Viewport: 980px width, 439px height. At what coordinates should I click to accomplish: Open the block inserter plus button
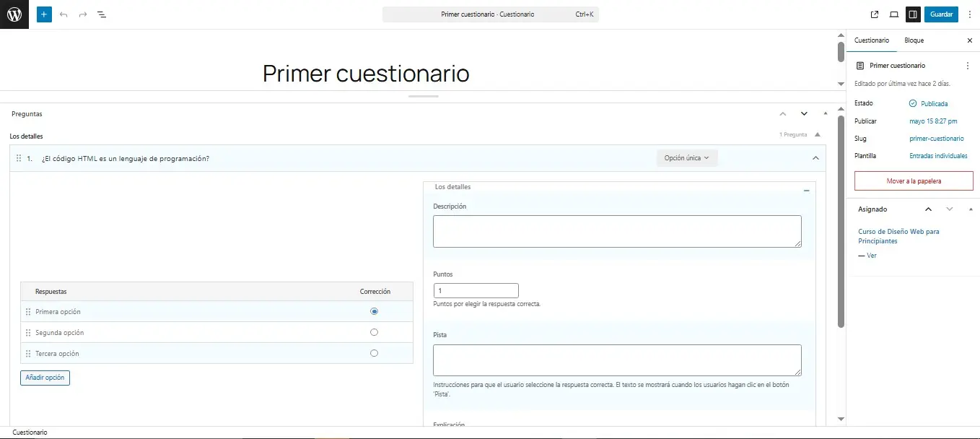click(44, 14)
